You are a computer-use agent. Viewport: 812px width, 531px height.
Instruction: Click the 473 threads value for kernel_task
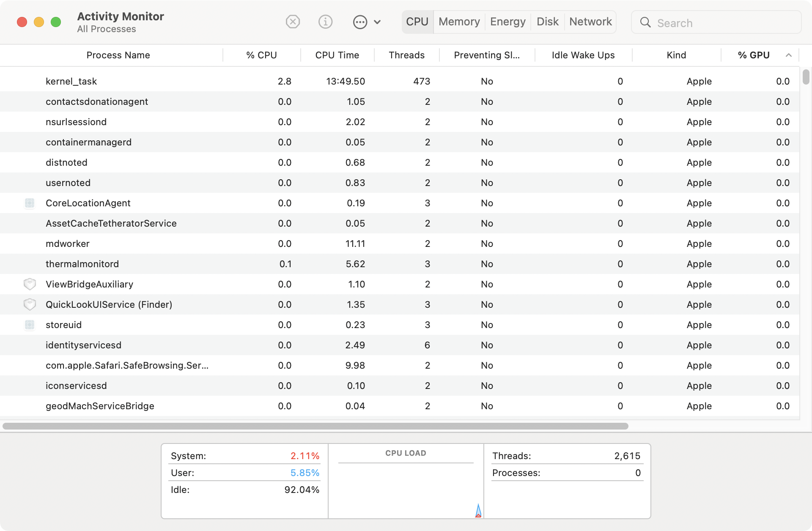click(422, 81)
